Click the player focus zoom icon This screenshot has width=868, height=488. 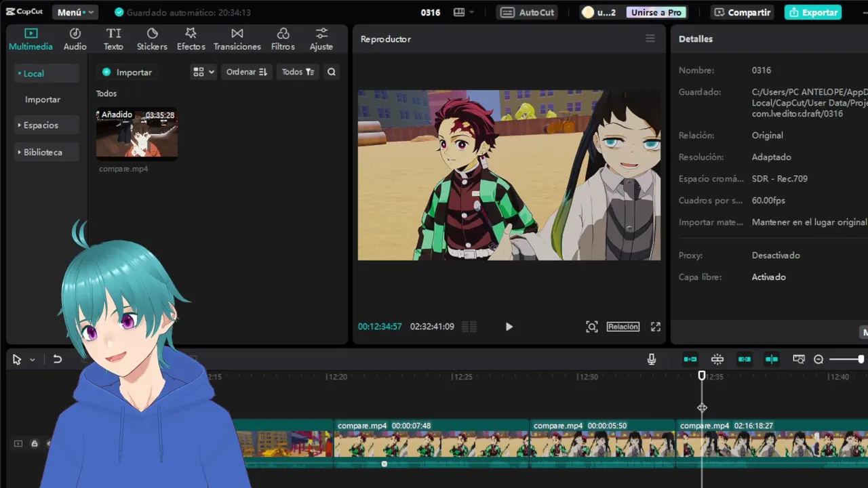coord(592,327)
